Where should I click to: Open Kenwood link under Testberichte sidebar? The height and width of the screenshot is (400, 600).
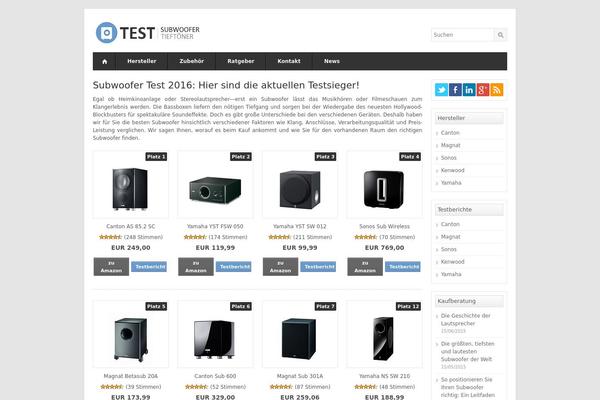[452, 262]
